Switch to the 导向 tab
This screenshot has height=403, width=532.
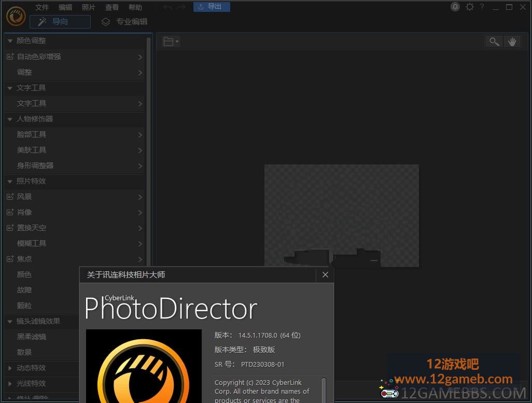[60, 22]
